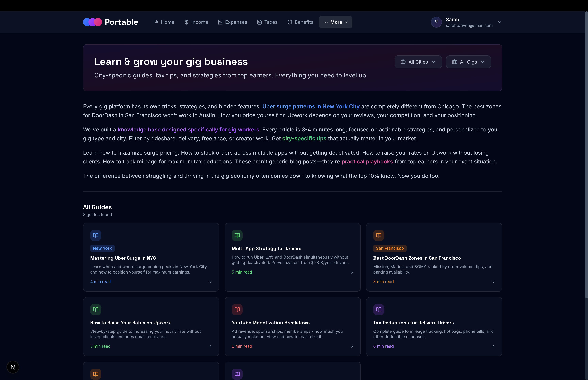This screenshot has width=588, height=380.
Task: Click the green book icon on Multi-App Strategy card
Action: 237,235
